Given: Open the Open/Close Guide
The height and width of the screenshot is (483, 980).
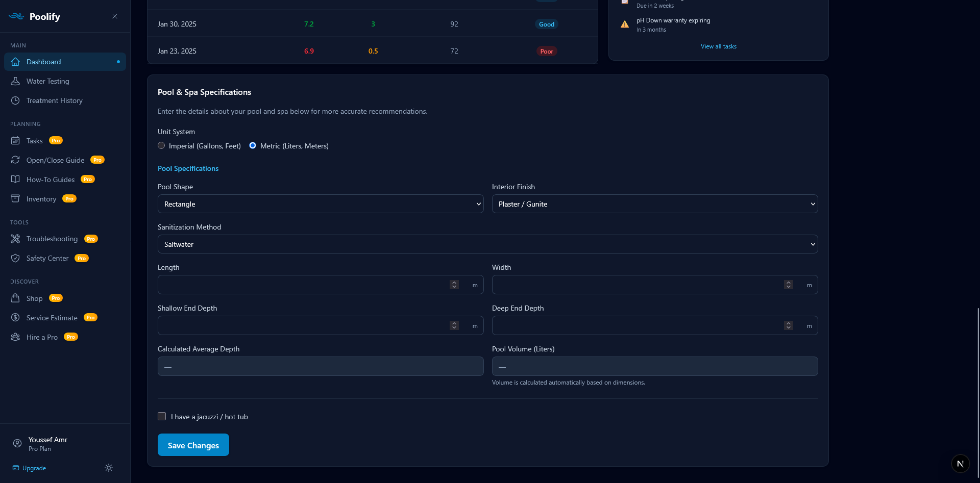Looking at the screenshot, I should 55,160.
